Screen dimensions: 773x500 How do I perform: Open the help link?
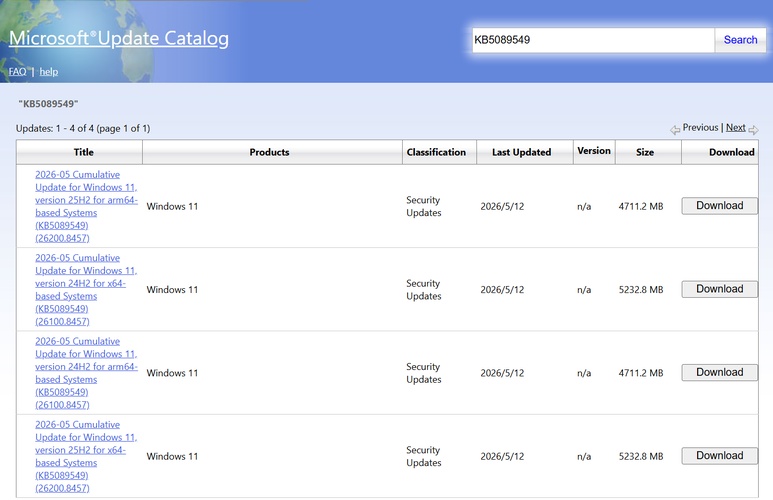[49, 71]
